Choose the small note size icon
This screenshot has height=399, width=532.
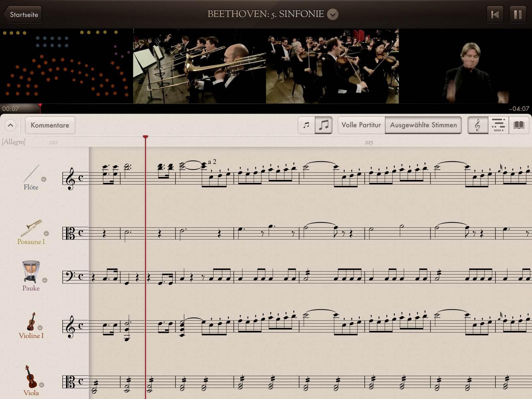click(306, 125)
